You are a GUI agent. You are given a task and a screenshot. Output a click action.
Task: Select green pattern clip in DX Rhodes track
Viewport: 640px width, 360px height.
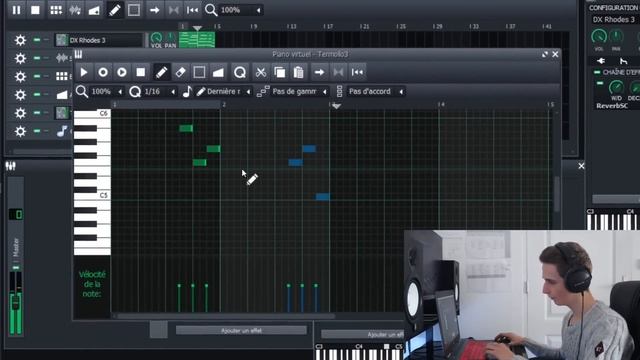(197, 40)
